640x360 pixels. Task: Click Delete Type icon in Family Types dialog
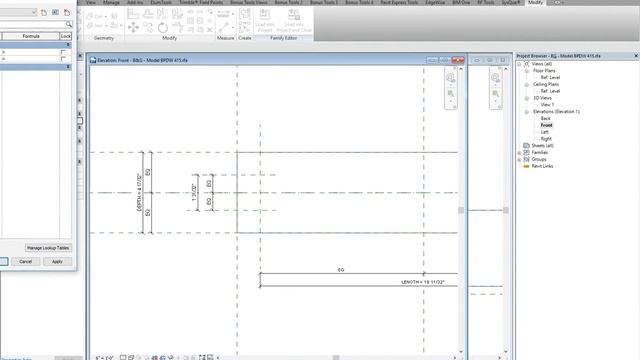coord(67,13)
